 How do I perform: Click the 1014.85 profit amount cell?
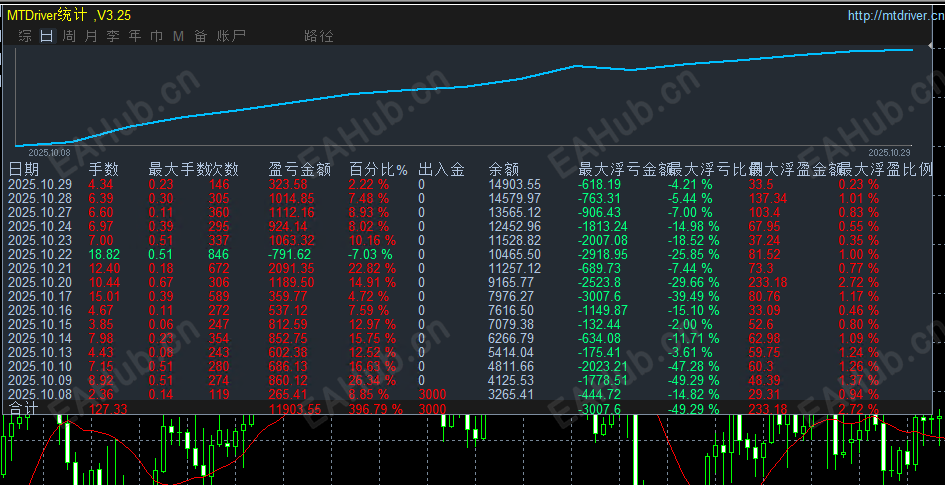(x=291, y=198)
